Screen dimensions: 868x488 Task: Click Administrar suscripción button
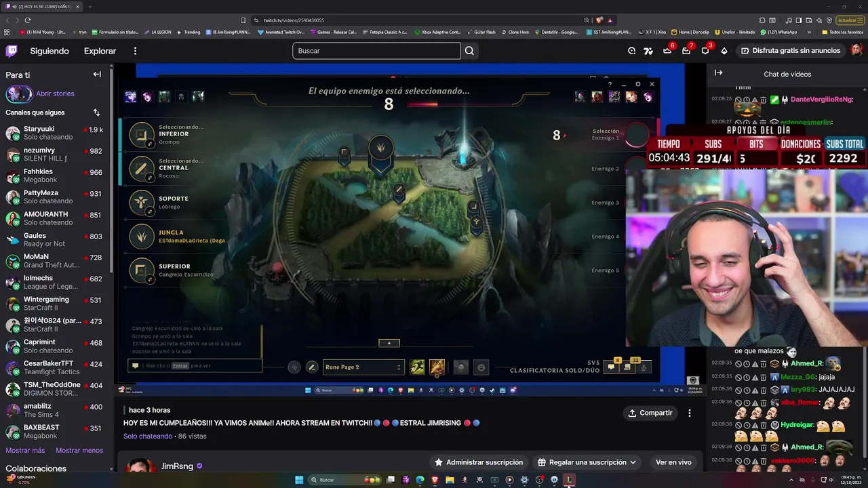click(479, 462)
